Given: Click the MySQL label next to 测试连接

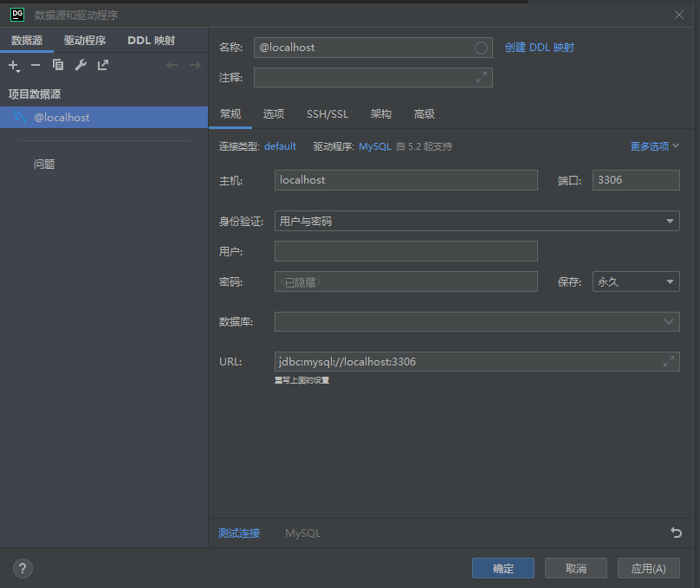Looking at the screenshot, I should tap(302, 533).
